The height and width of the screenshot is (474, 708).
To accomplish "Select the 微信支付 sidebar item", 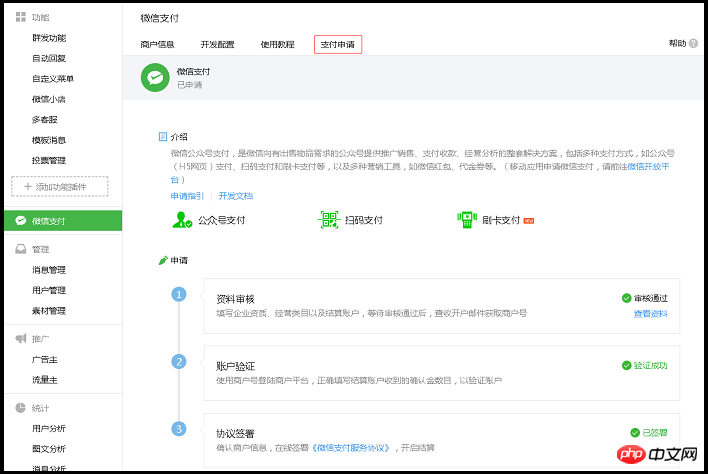I will [x=63, y=221].
